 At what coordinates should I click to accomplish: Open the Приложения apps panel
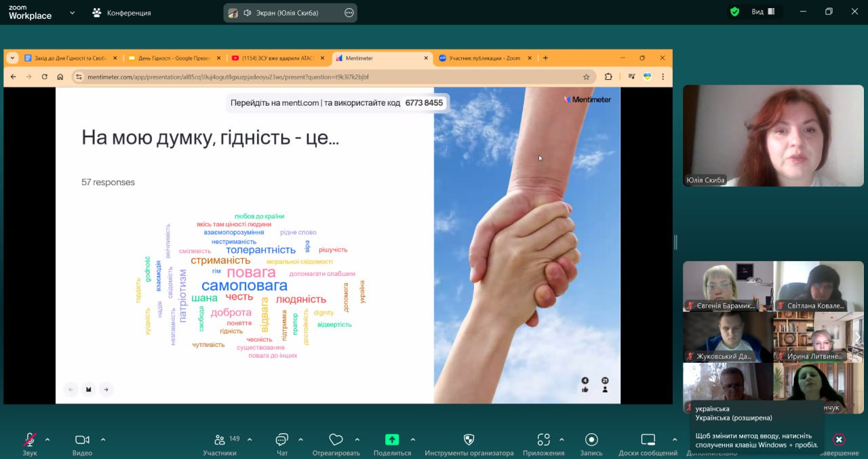coord(543,443)
